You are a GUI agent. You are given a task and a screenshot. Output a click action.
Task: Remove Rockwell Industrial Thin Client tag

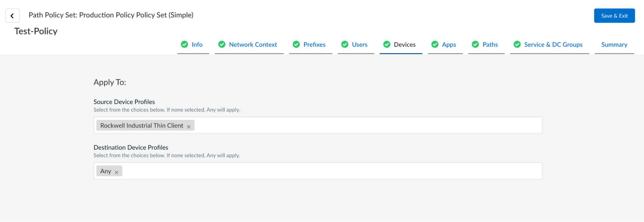click(189, 127)
